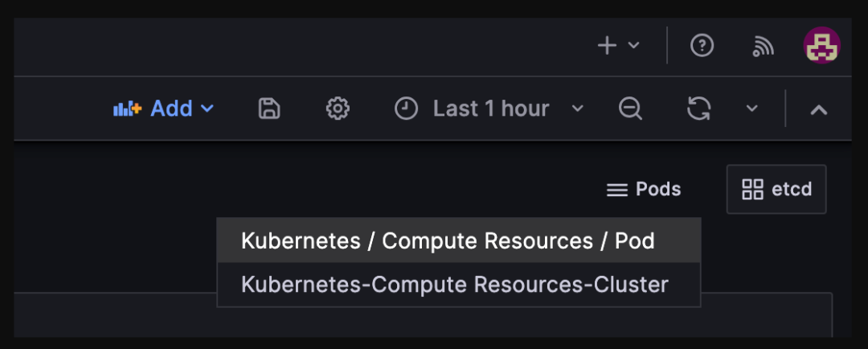Save the dashboard with the disk icon
Viewport: 868px width, 349px height.
pos(269,109)
